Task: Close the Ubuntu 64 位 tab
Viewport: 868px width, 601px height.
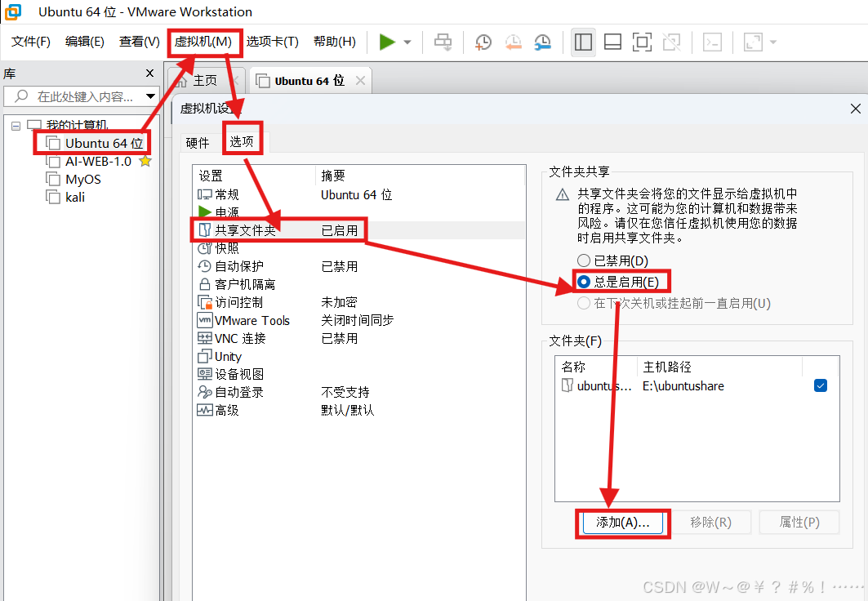Action: (360, 81)
